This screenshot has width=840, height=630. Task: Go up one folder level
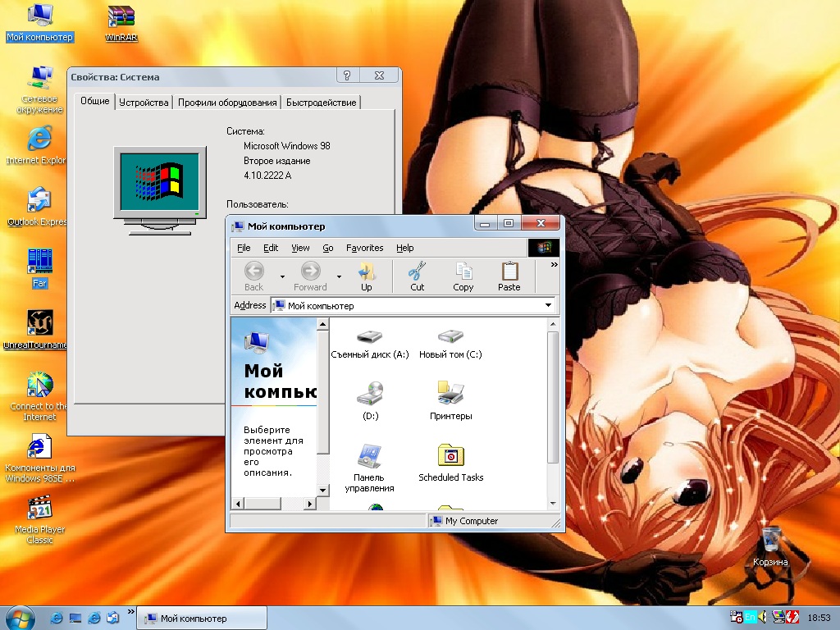(366, 276)
